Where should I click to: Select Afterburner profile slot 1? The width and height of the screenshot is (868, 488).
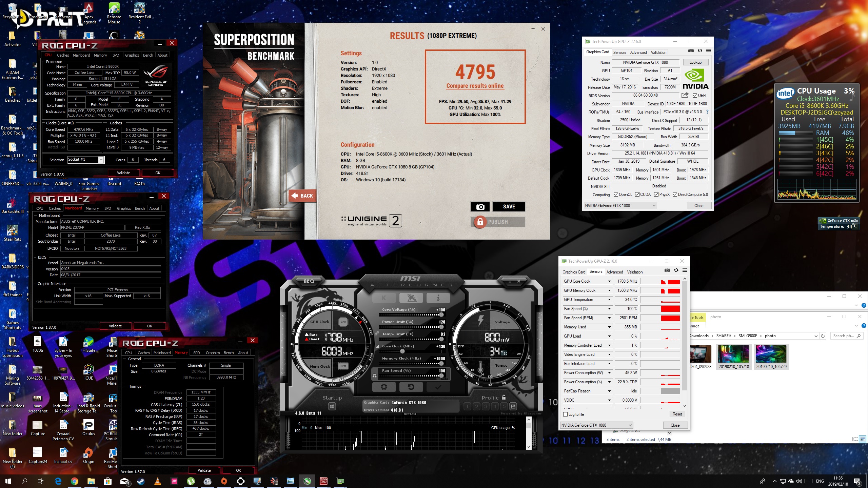pos(467,406)
